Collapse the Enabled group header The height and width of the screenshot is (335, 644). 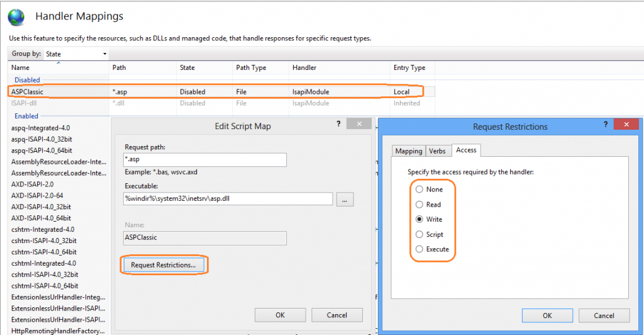(x=26, y=116)
